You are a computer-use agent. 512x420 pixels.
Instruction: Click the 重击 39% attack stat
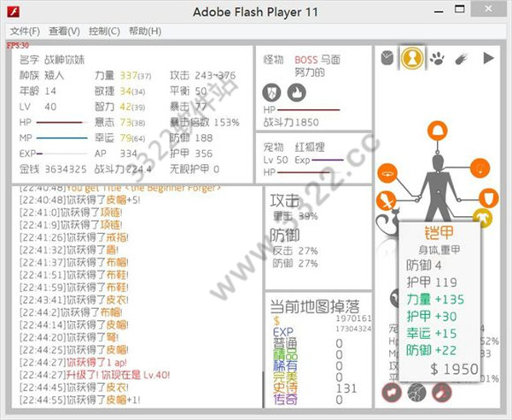pos(295,216)
